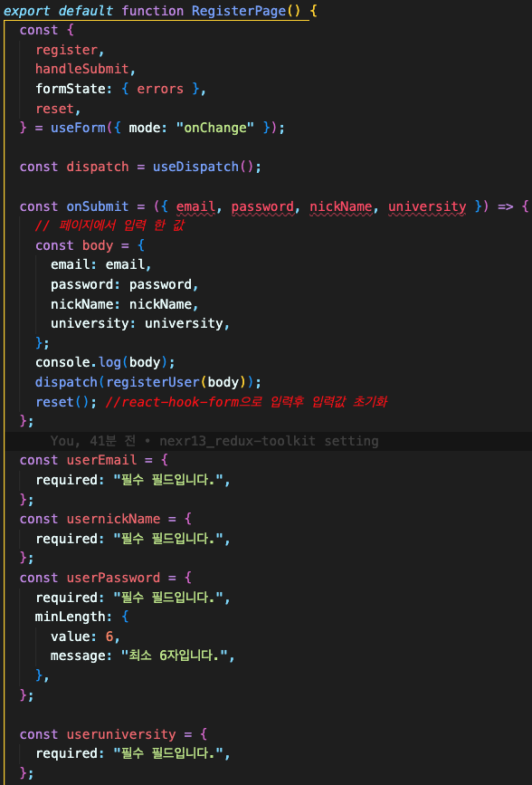
Task: Click the 'registerUser' call inside dispatch
Action: click(x=153, y=382)
